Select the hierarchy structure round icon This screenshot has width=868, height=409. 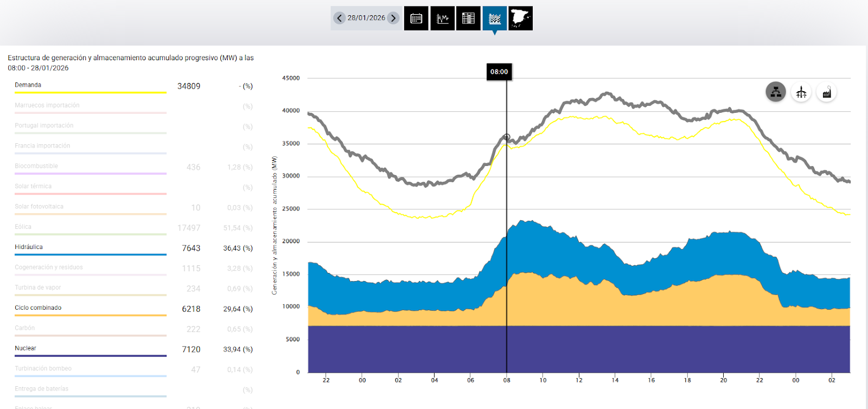click(776, 92)
